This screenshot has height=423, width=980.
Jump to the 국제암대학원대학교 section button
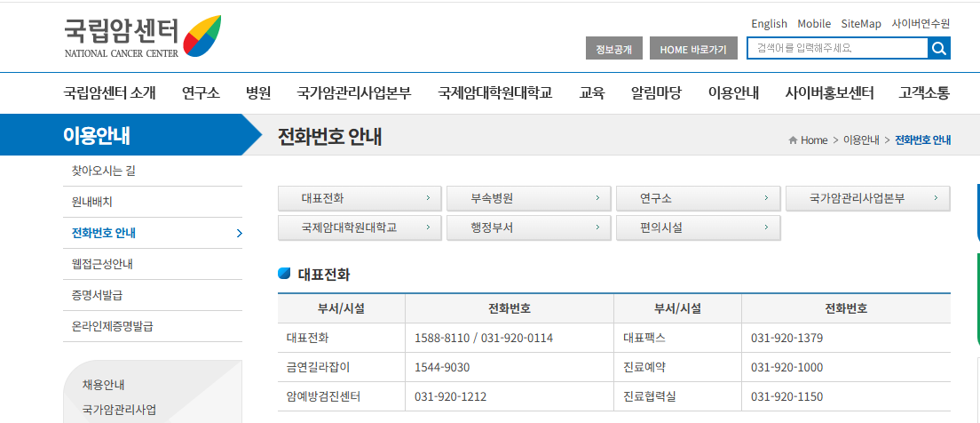pyautogui.click(x=360, y=227)
